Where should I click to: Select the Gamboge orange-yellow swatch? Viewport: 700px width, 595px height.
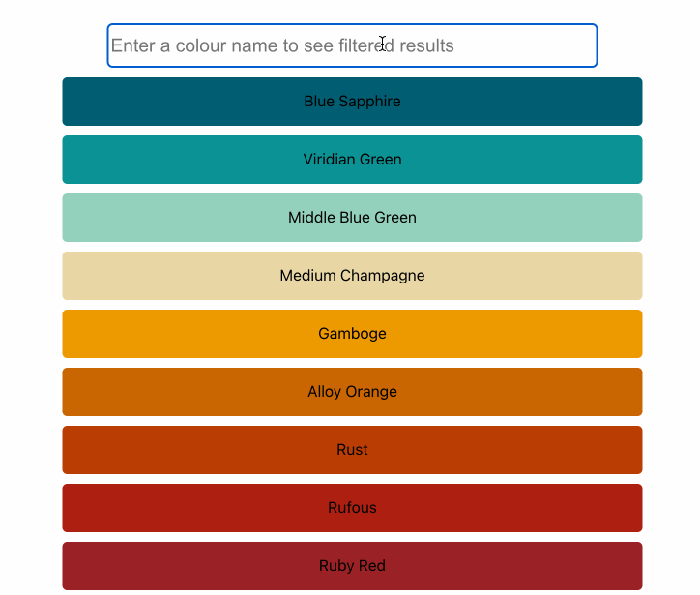352,334
